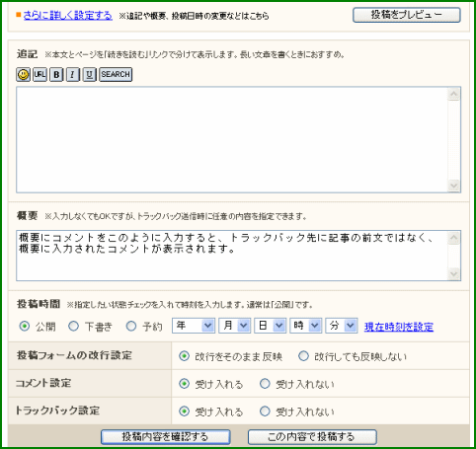
Task: Click the 現在時刻を設定 link
Action: click(399, 327)
